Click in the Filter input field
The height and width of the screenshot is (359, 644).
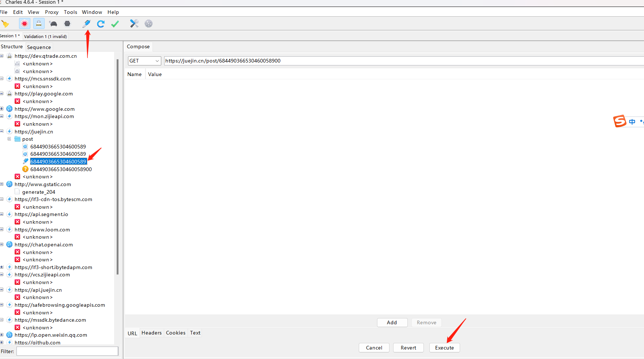[67, 351]
